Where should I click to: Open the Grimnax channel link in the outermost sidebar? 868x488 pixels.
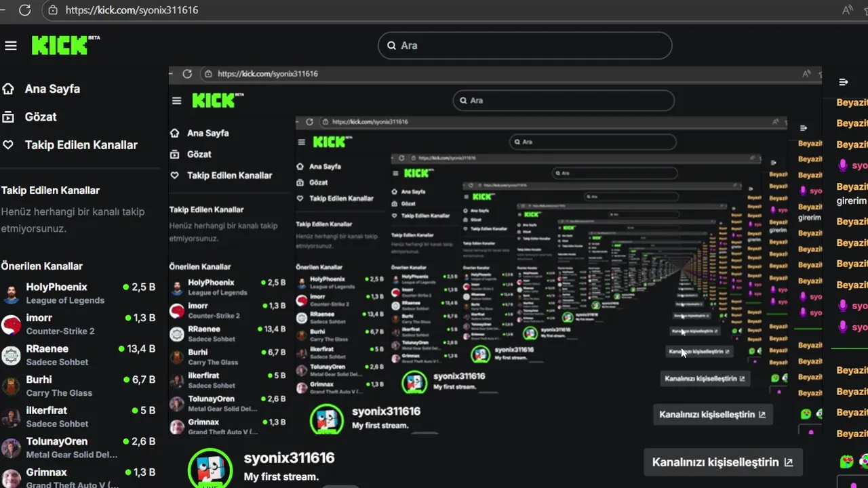(46, 472)
